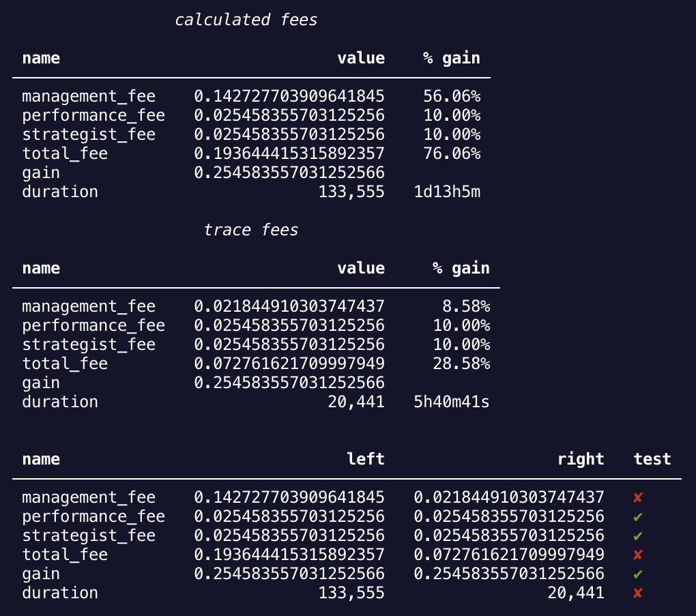Click strategist_fee 10.00% in trace fees table
This screenshot has width=696, height=616.
tap(462, 344)
